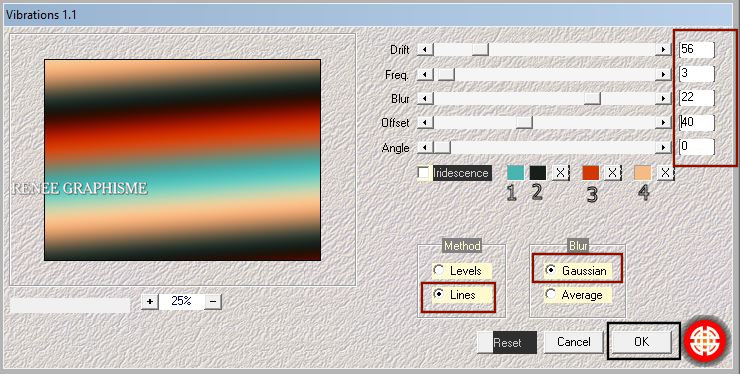Viewport: 740px width, 374px height.
Task: Select the Levels method radio button
Action: pos(439,270)
